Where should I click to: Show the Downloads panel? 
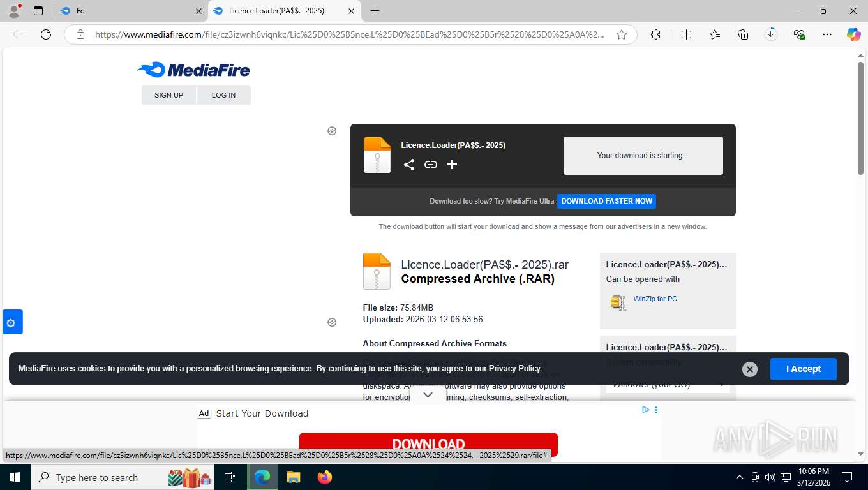771,34
